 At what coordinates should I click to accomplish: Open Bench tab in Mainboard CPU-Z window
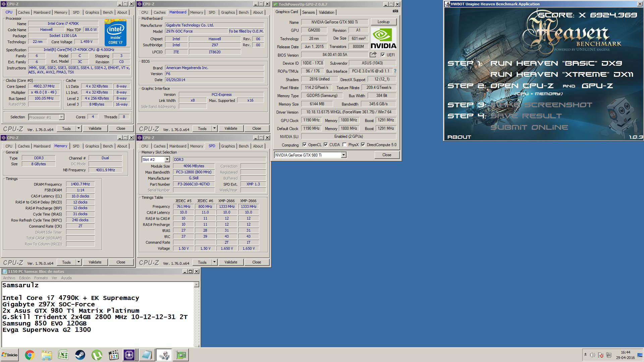click(244, 12)
